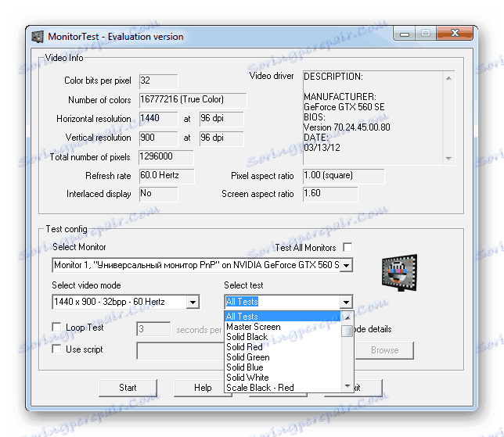Enable the Use script checkbox
504x437 pixels.
point(56,349)
